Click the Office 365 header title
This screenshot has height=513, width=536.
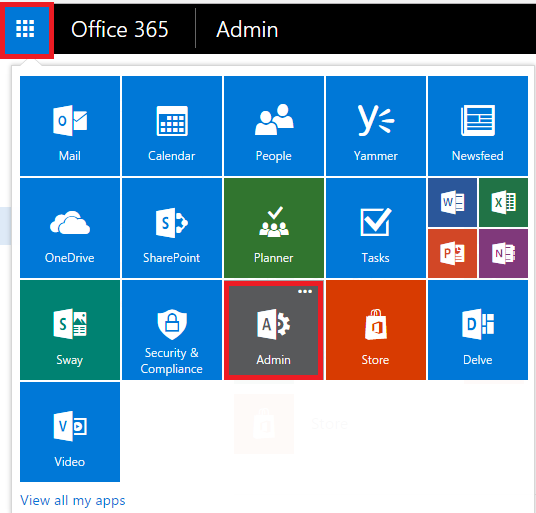[120, 29]
